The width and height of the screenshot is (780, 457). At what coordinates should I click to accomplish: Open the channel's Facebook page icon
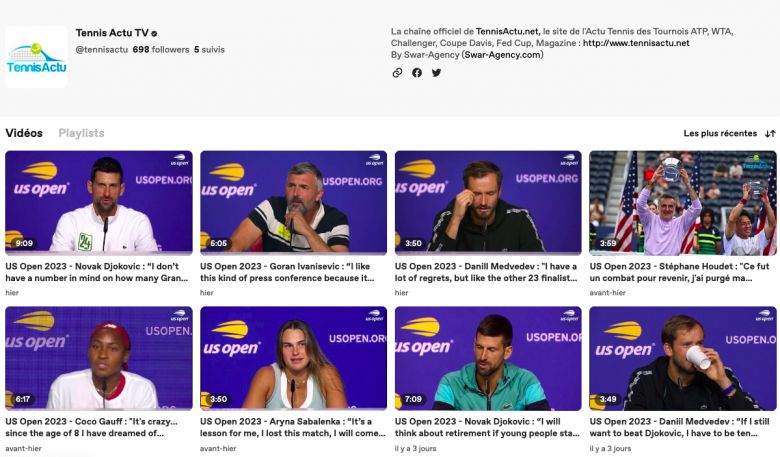click(x=417, y=73)
